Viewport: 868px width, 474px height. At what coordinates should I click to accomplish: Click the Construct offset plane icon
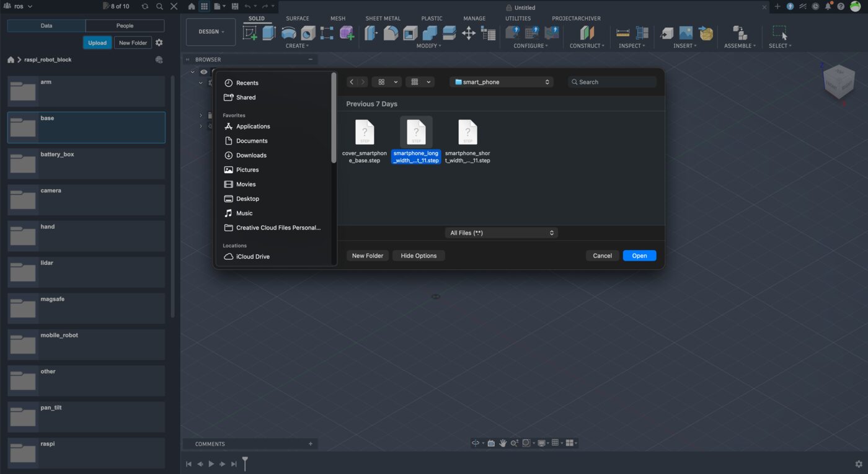click(x=587, y=33)
